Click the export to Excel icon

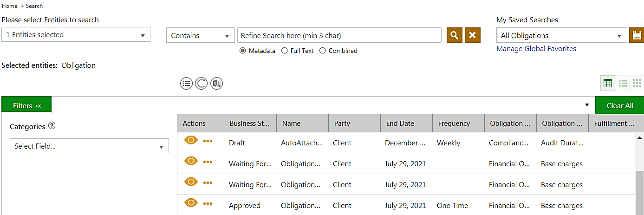tap(216, 84)
